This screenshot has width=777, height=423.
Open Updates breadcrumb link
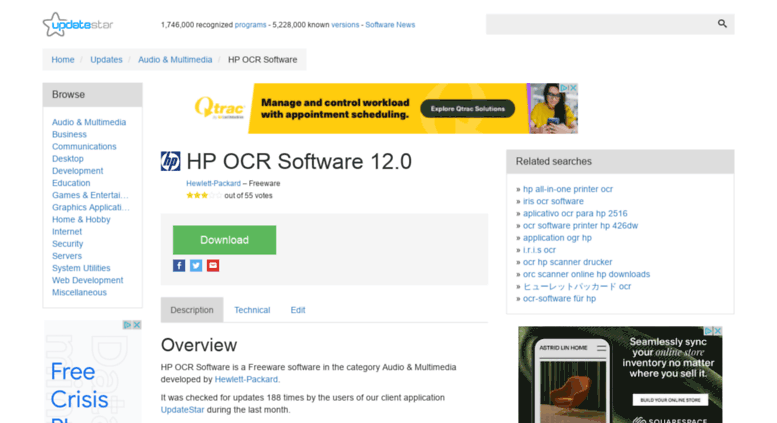click(x=106, y=59)
